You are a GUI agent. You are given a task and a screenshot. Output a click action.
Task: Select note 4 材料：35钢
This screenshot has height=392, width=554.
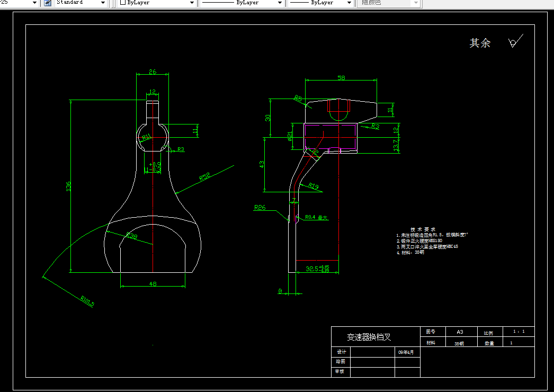click(410, 253)
